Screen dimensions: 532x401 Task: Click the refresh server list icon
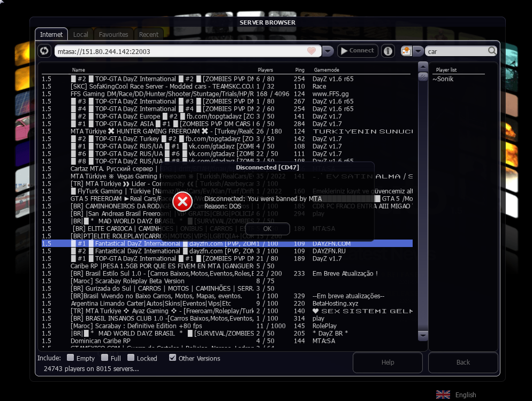[x=45, y=51]
